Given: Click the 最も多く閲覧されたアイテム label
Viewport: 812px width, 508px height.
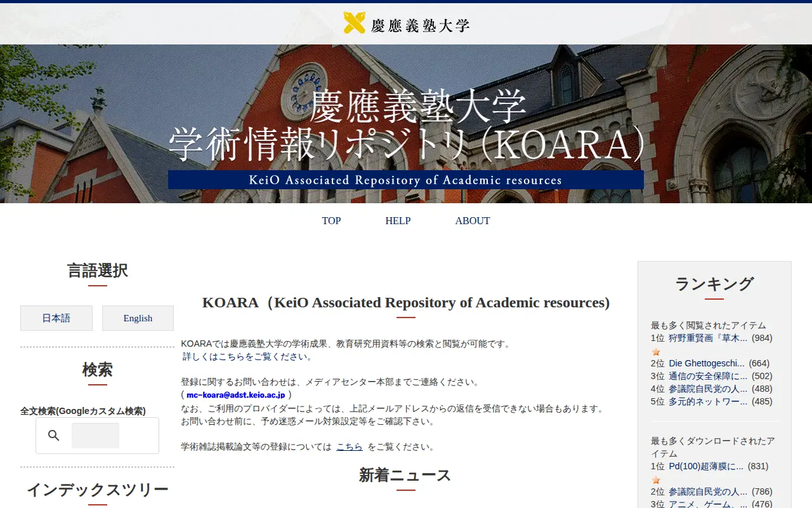Looking at the screenshot, I should 709,325.
